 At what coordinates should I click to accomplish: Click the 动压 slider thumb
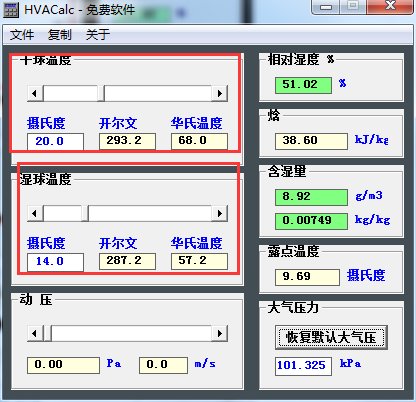47,333
